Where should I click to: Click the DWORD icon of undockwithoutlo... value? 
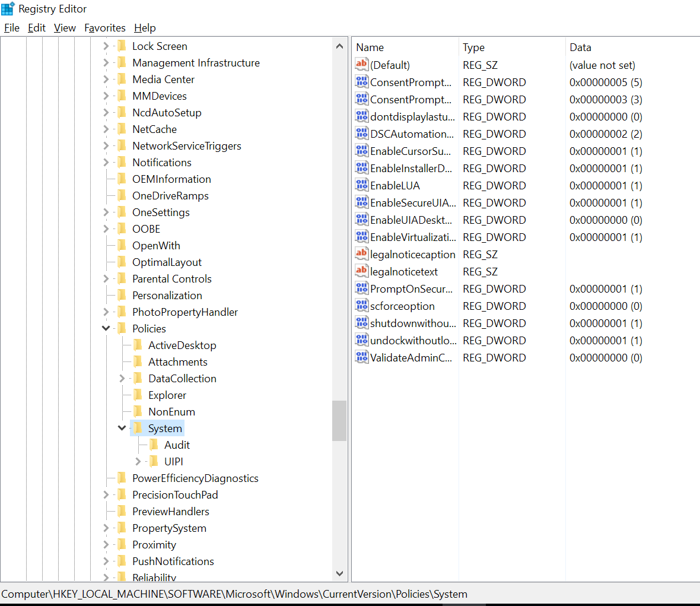click(x=362, y=340)
